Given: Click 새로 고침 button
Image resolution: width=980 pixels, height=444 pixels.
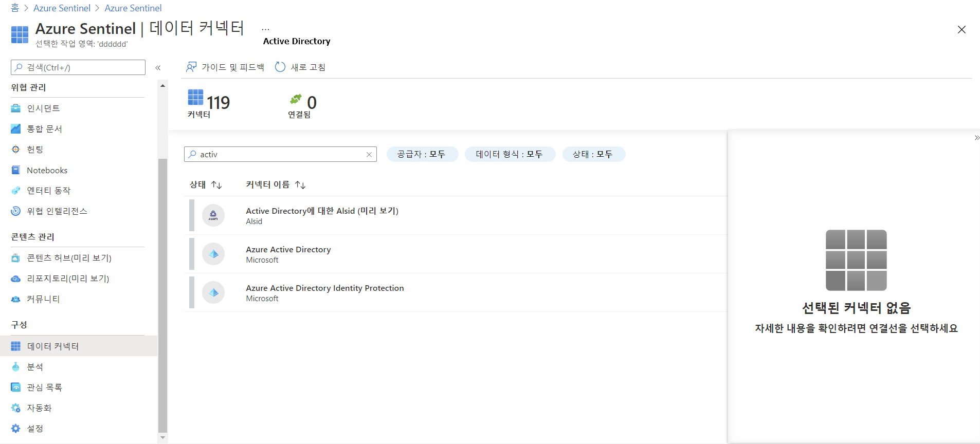Looking at the screenshot, I should click(300, 67).
